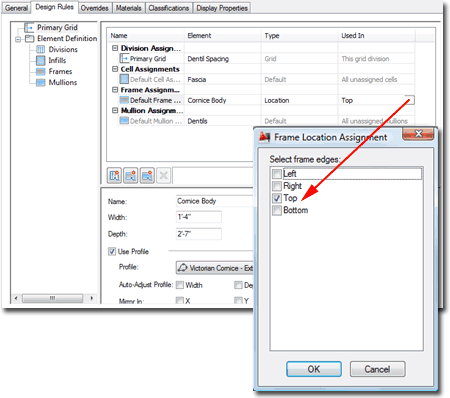Switch to Display Properties tab
The height and width of the screenshot is (398, 450).
pyautogui.click(x=222, y=8)
